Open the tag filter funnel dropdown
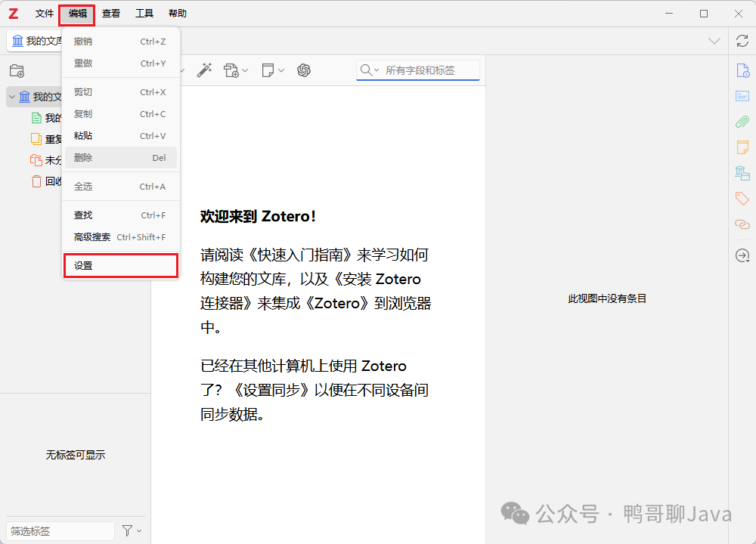756x544 pixels. click(x=132, y=530)
